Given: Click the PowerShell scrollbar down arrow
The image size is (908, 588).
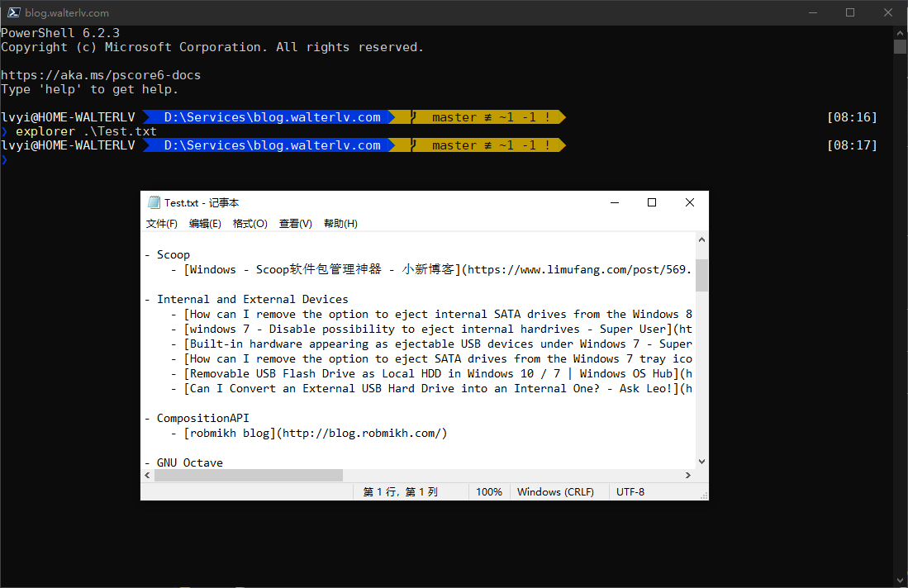Looking at the screenshot, I should 900,580.
